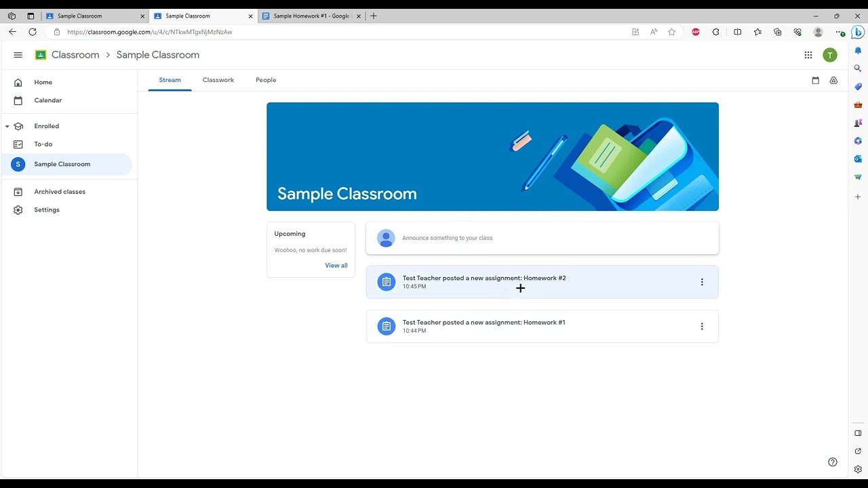868x488 pixels.
Task: Open the Favorites list icon
Action: pos(757,32)
